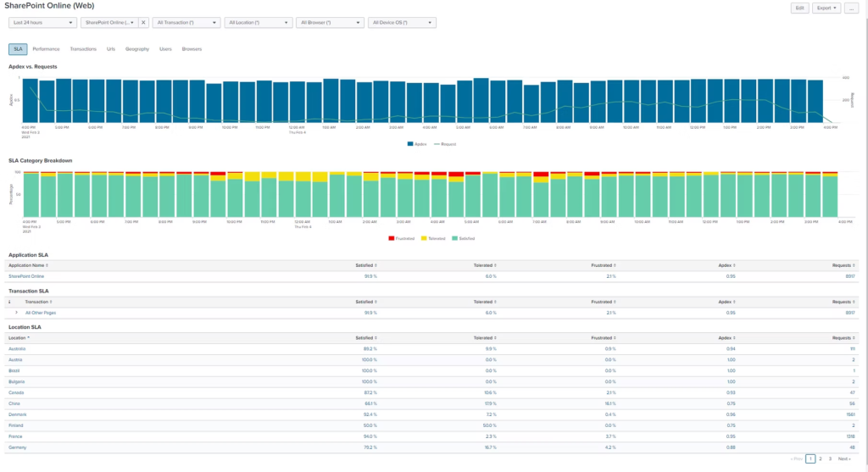868x472 pixels.
Task: Sort Location SLA by Satisfied column
Action: [x=366, y=338]
